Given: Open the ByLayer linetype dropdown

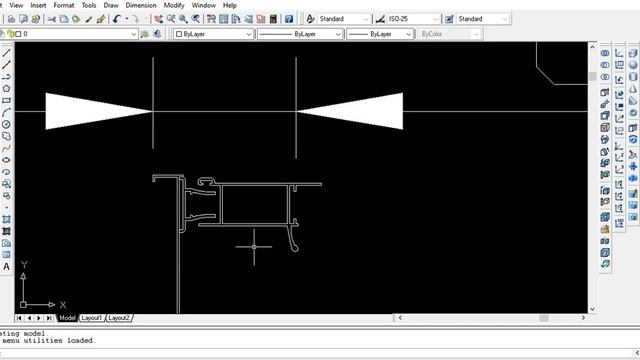Looking at the screenshot, I should click(x=338, y=34).
